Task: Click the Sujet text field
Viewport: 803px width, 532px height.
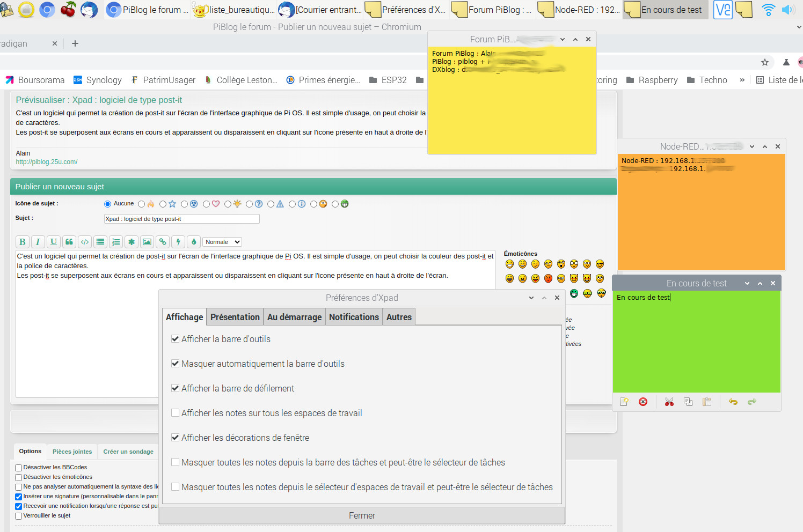Action: pyautogui.click(x=181, y=219)
